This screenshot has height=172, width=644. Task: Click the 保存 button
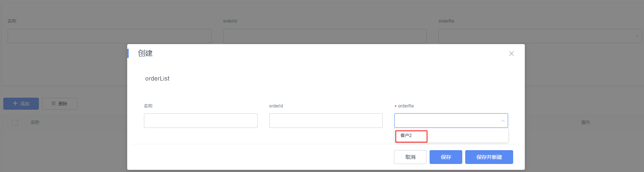[x=446, y=157]
